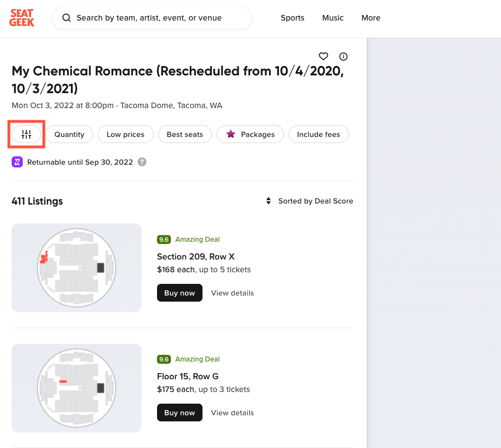
Task: Click the $168 each price text
Action: tap(176, 269)
